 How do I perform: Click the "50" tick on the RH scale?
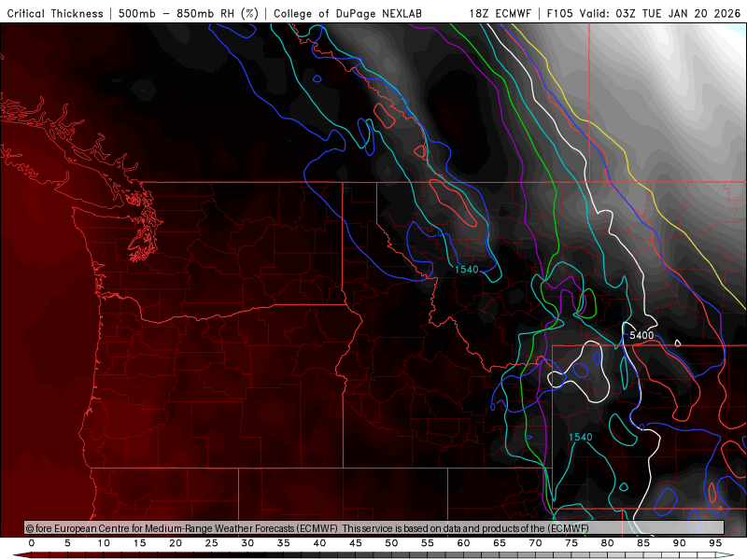click(391, 543)
